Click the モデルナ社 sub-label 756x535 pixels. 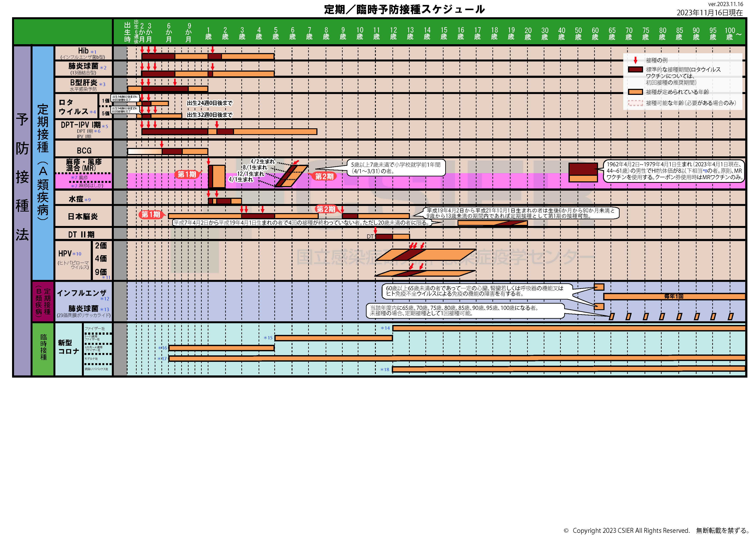coord(91,358)
